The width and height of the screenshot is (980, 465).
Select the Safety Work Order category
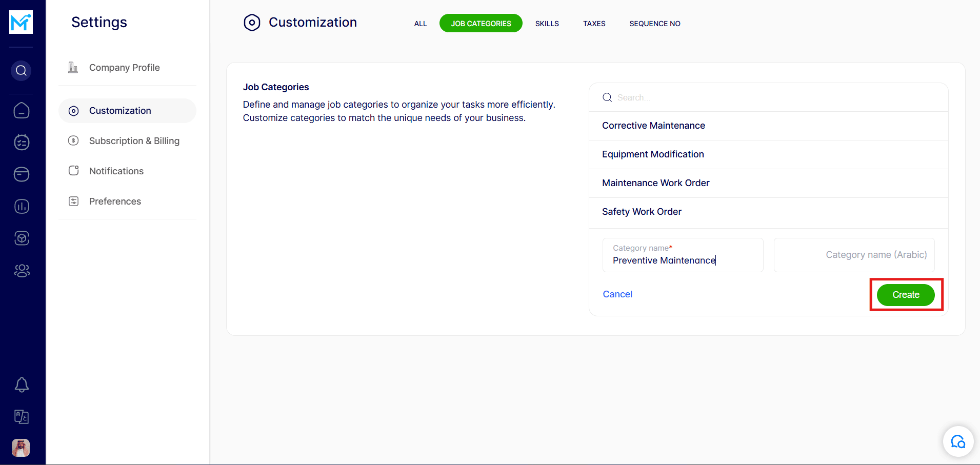click(642, 212)
